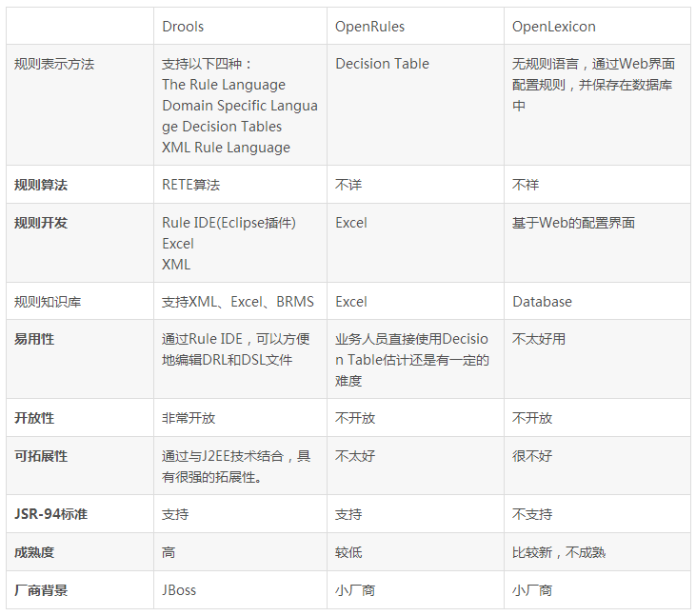Select the 较低 maturity cell
Image resolution: width=696 pixels, height=616 pixels.
(348, 552)
